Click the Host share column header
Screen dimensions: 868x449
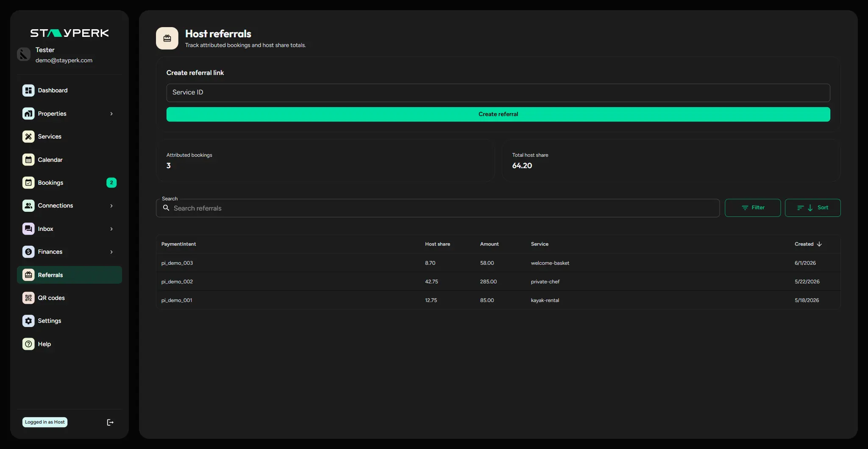pyautogui.click(x=437, y=244)
